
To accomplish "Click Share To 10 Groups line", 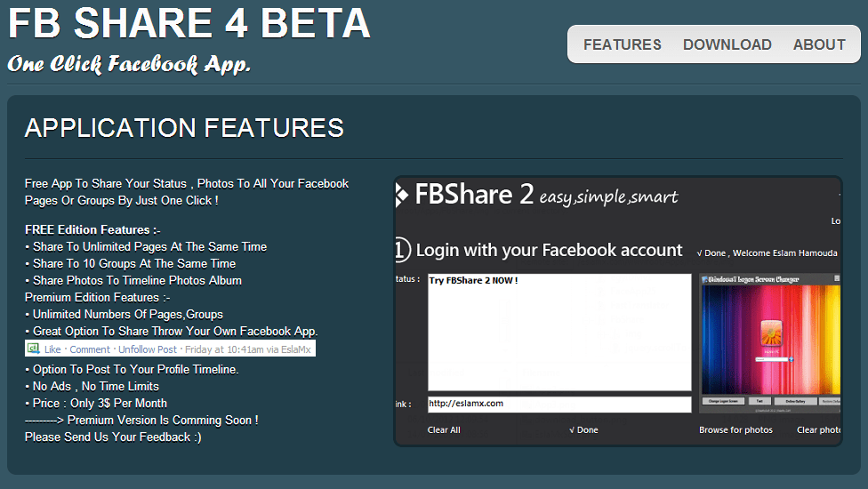I will tap(131, 263).
